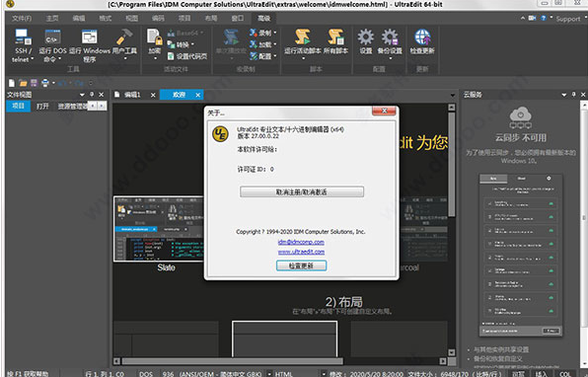Click the 备份设置 backup settings icon
588x377 pixels.
[390, 37]
